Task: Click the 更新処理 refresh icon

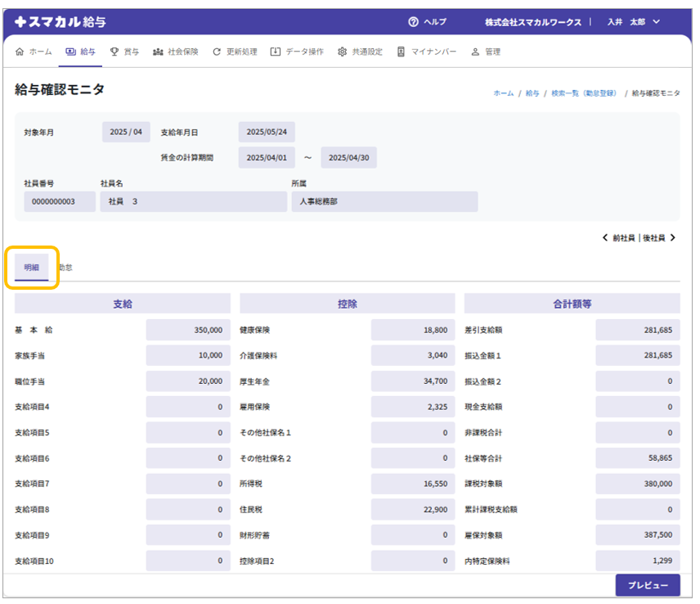Action: coord(217,52)
